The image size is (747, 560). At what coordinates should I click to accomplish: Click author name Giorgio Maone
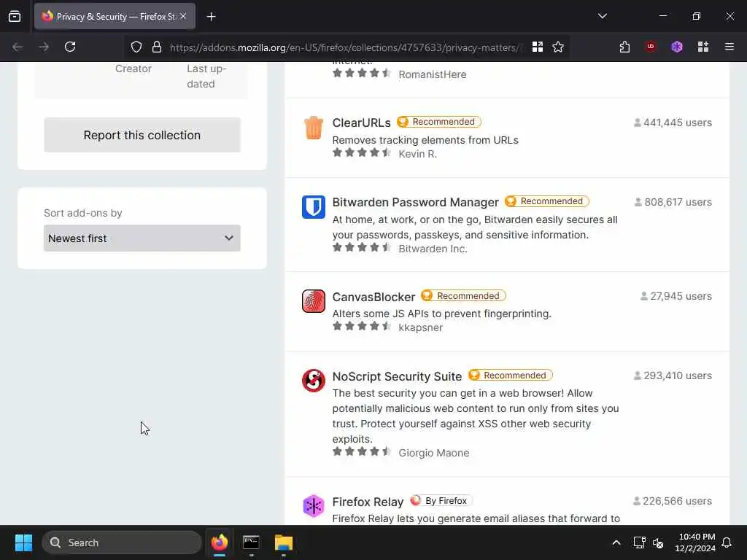point(433,453)
